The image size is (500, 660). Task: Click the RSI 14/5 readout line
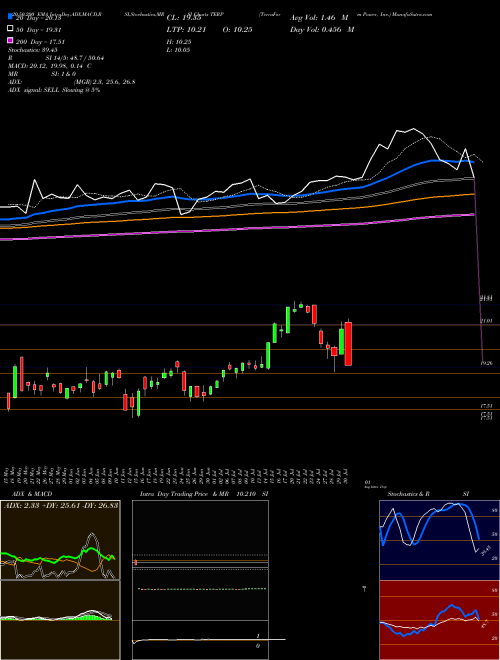[x=56, y=58]
